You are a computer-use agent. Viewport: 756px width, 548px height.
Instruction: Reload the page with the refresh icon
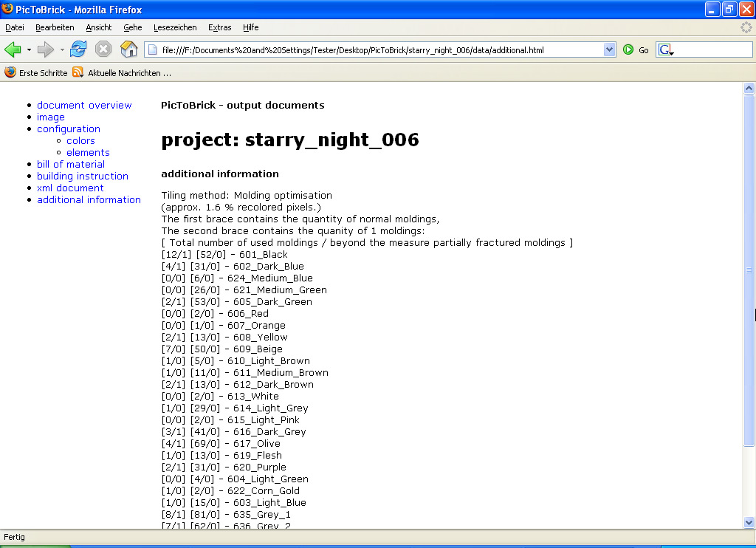78,49
